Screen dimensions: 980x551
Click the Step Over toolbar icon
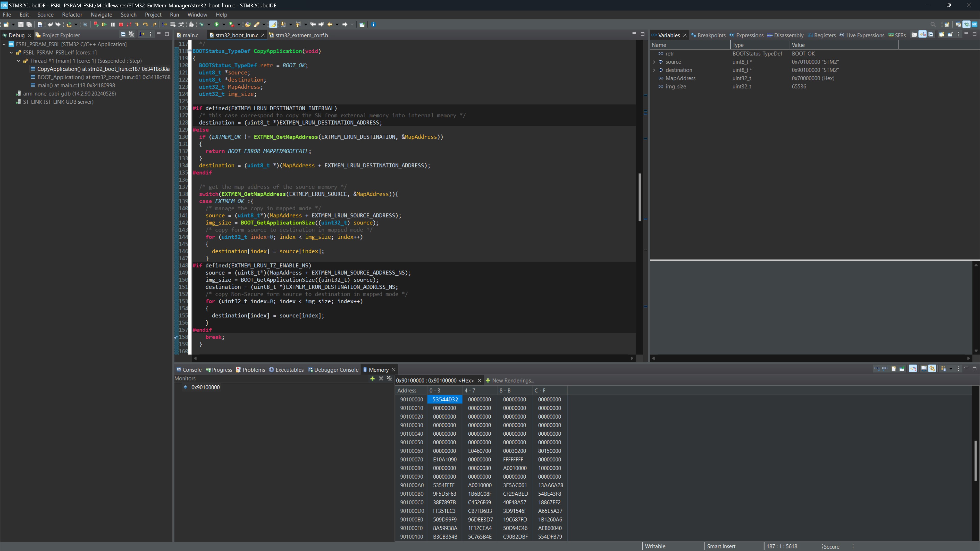[x=145, y=24]
